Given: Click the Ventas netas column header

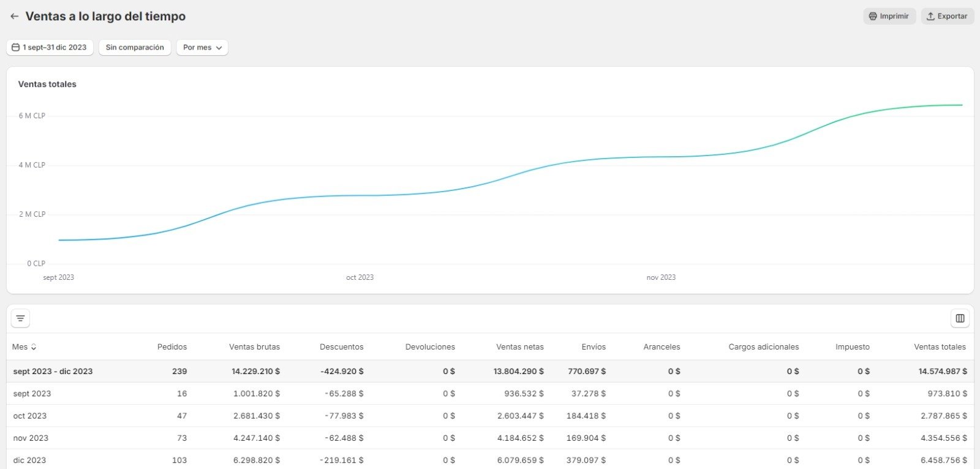Looking at the screenshot, I should click(x=519, y=347).
